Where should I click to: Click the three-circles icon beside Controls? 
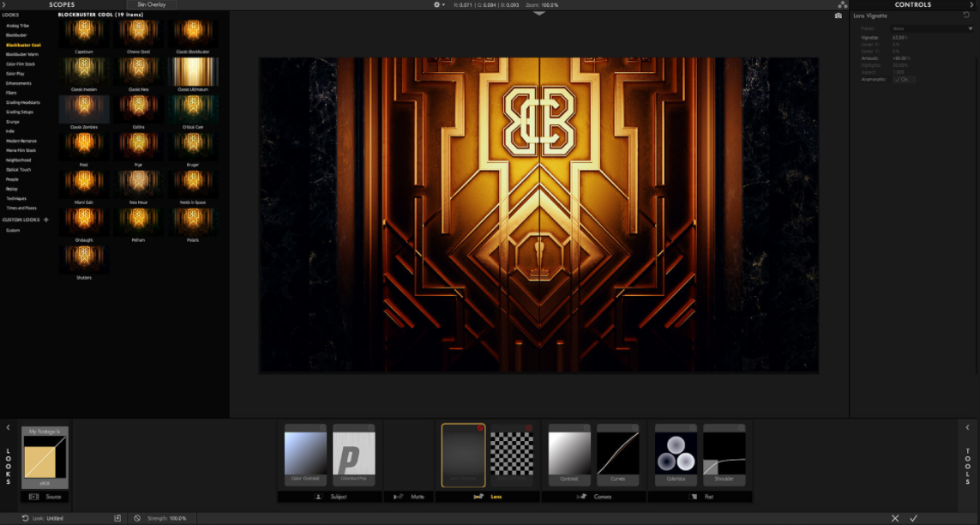[x=842, y=4]
